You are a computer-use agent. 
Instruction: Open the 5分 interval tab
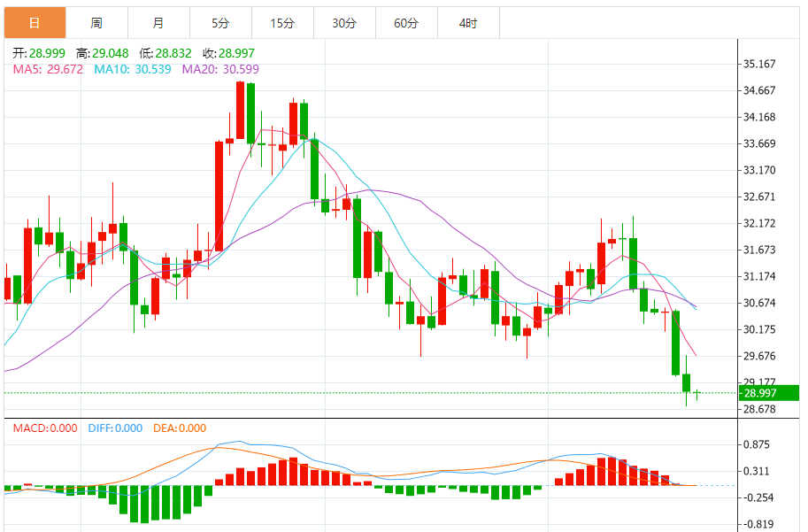220,23
